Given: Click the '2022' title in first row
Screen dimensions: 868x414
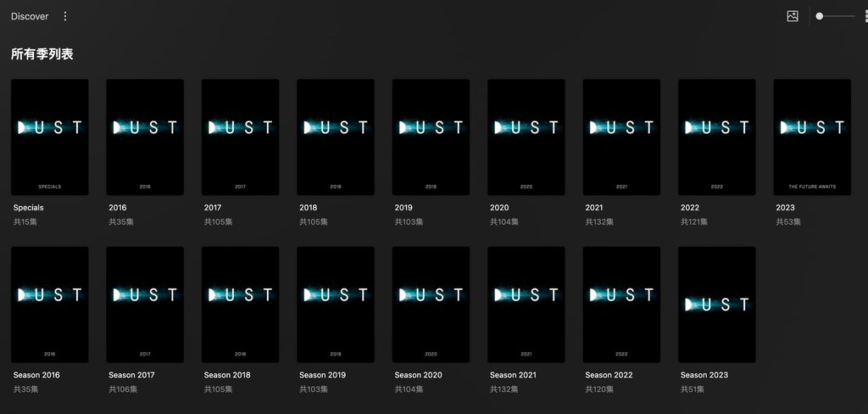Looking at the screenshot, I should 690,208.
